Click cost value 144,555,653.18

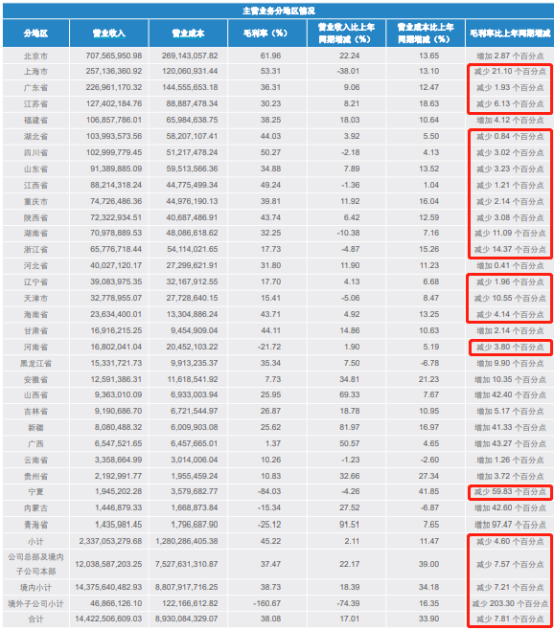tap(190, 87)
